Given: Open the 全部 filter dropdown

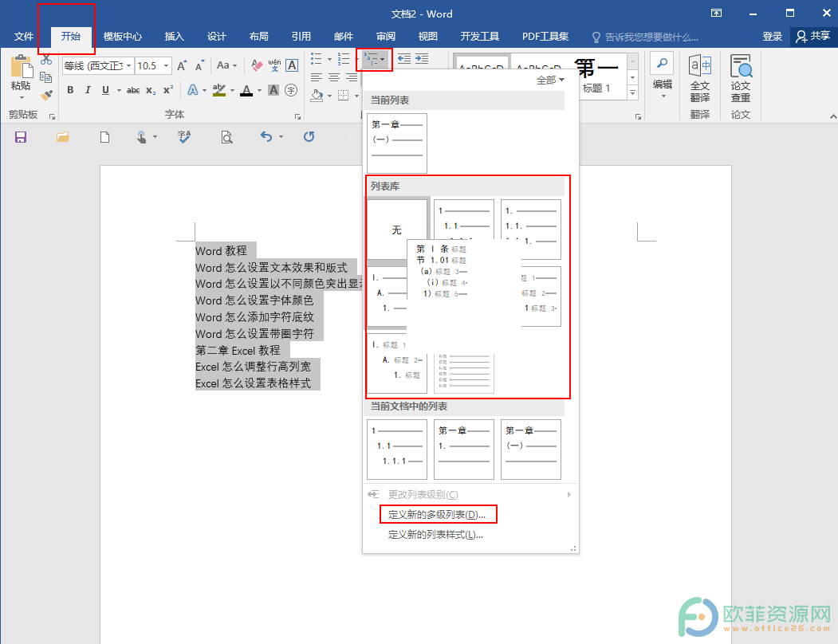Looking at the screenshot, I should click(550, 80).
